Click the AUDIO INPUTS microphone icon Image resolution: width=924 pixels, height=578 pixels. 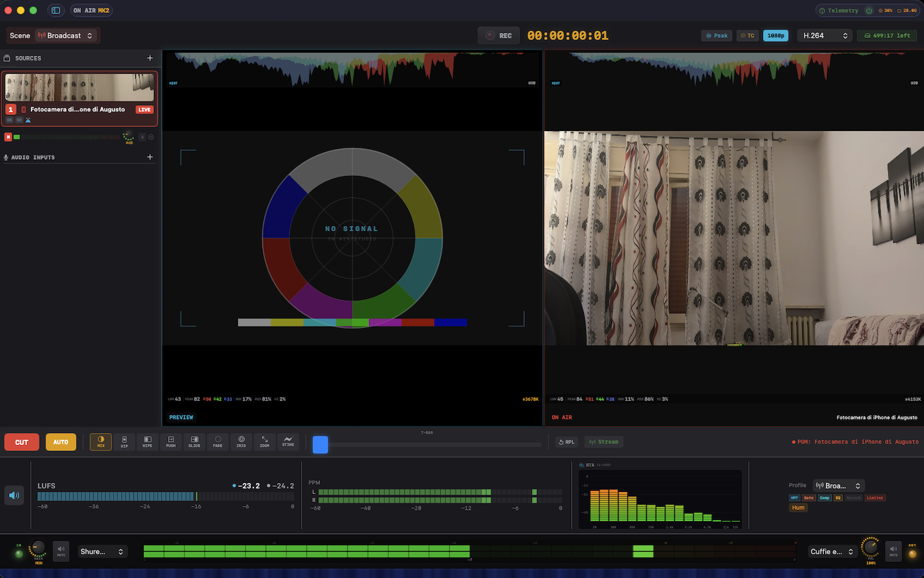pos(6,157)
